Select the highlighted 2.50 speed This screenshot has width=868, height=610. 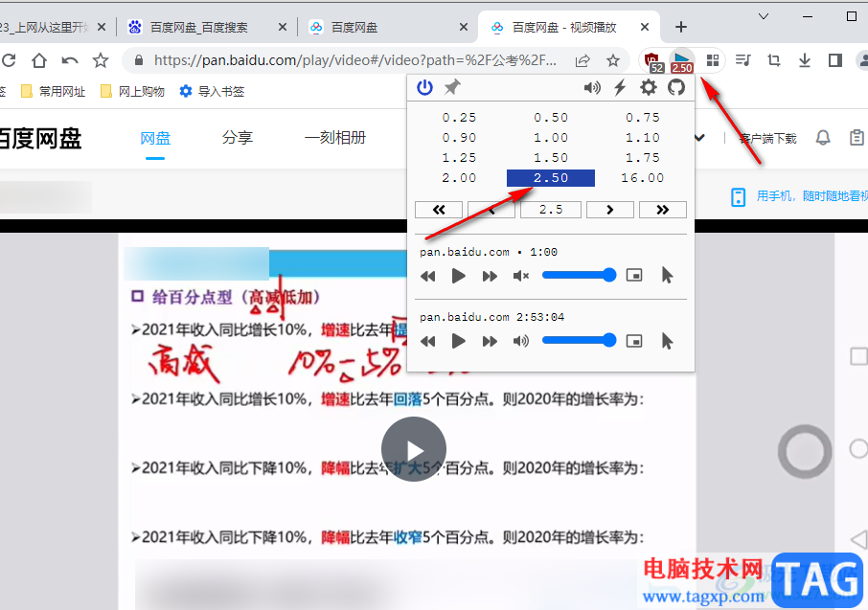(x=551, y=178)
